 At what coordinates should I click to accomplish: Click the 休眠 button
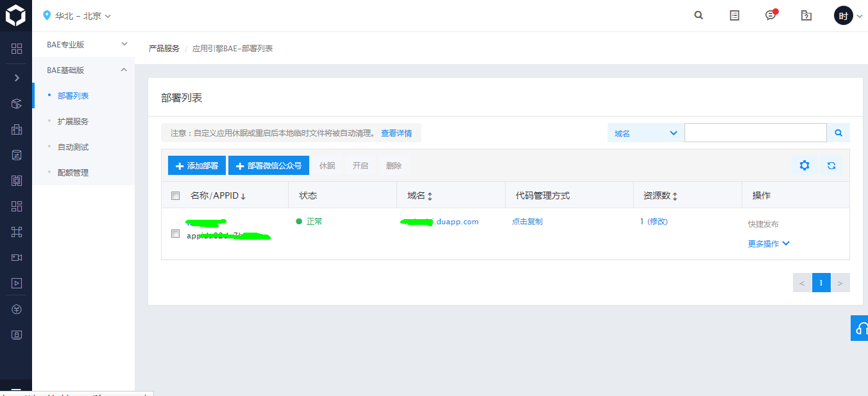pos(327,165)
